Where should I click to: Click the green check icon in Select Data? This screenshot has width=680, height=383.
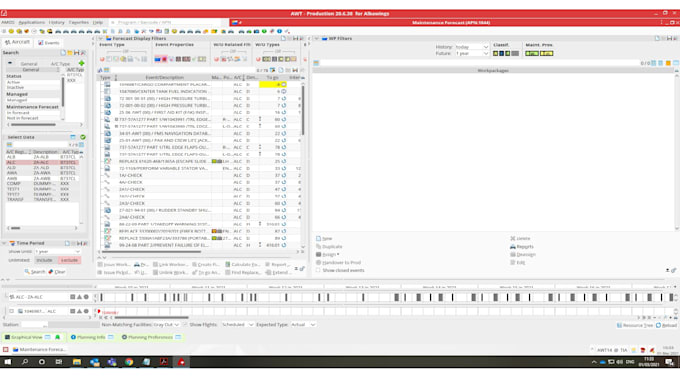point(82,137)
